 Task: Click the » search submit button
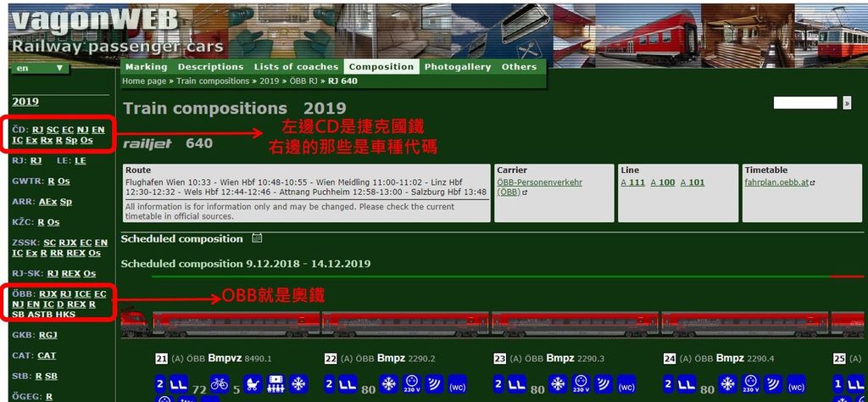[847, 103]
